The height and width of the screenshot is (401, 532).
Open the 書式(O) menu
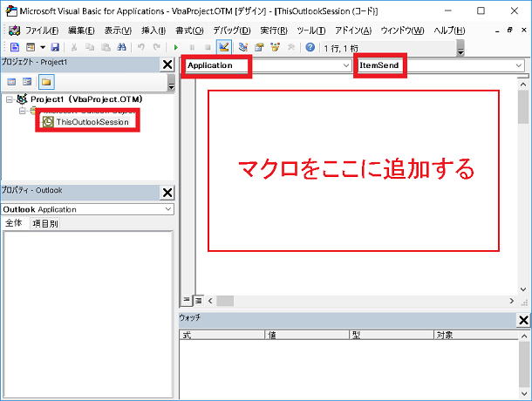tap(189, 31)
